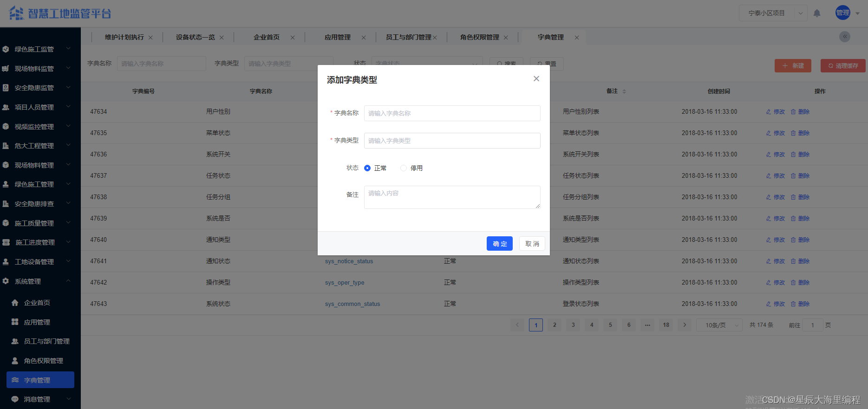
Task: Click 修改 for row 47643
Action: pos(775,304)
